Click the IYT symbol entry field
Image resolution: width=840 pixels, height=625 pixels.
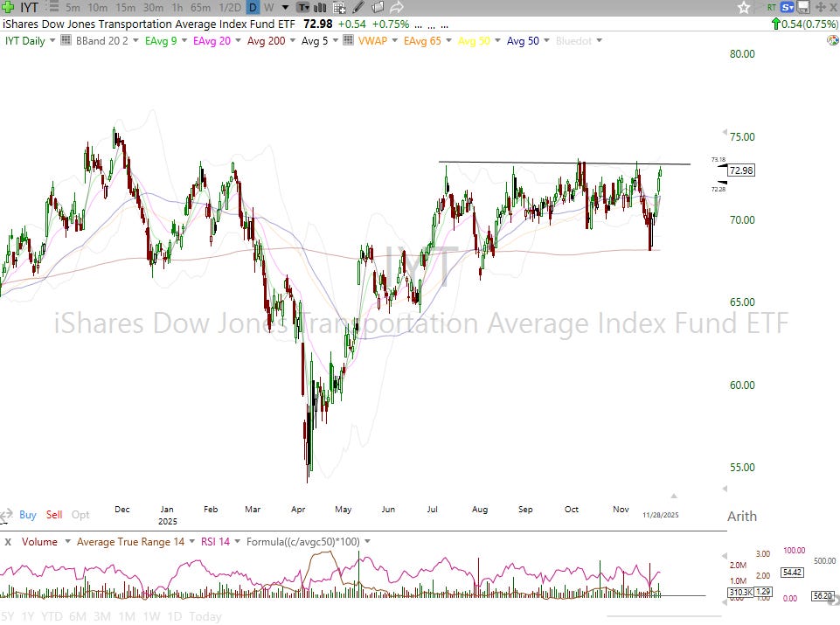pos(30,8)
